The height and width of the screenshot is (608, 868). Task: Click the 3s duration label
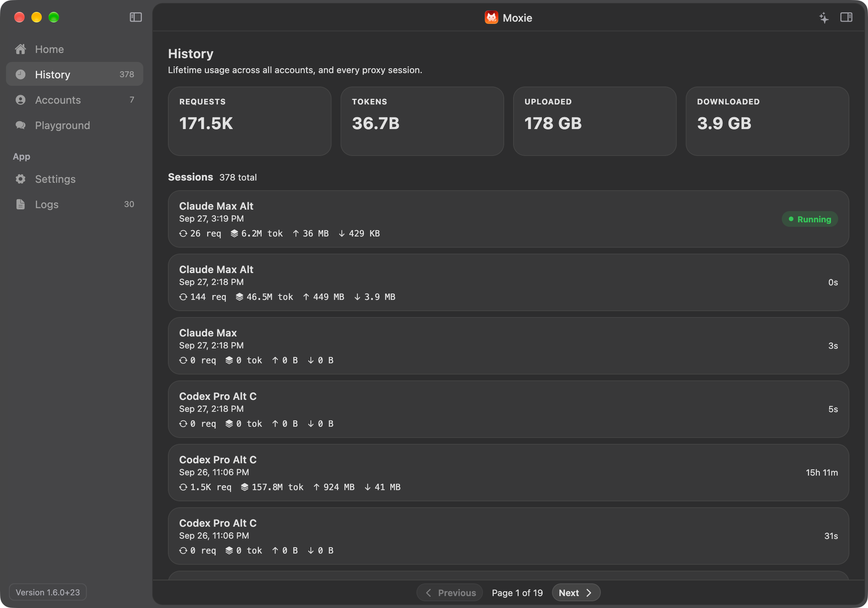833,346
